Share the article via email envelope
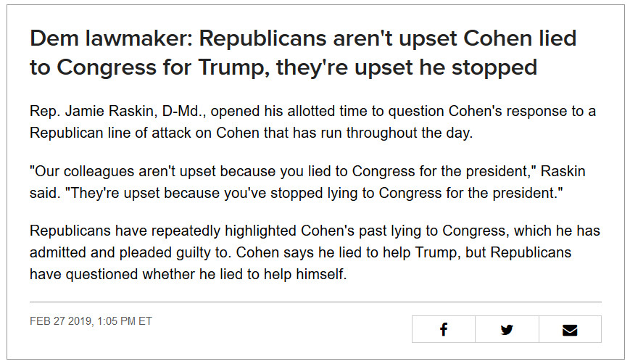 570,329
